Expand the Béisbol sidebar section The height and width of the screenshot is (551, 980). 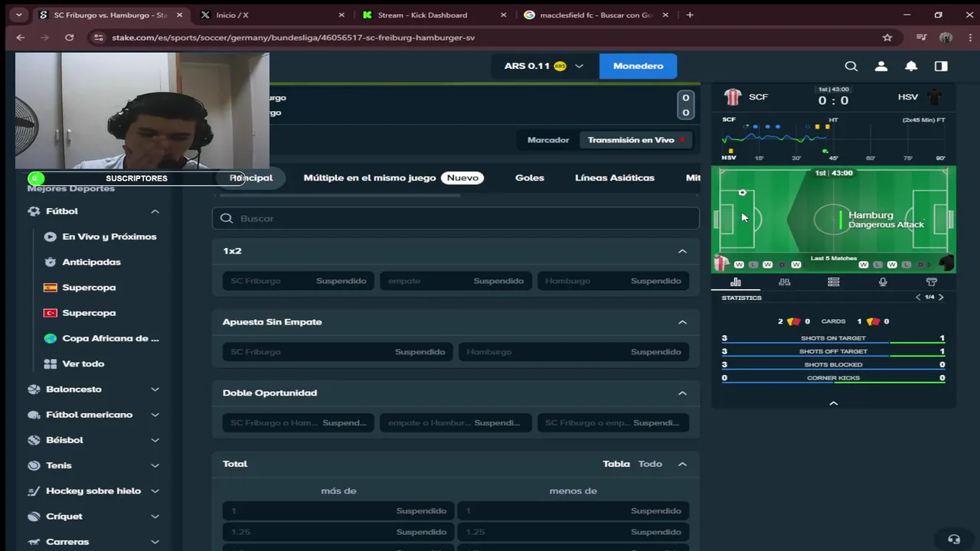coord(155,440)
